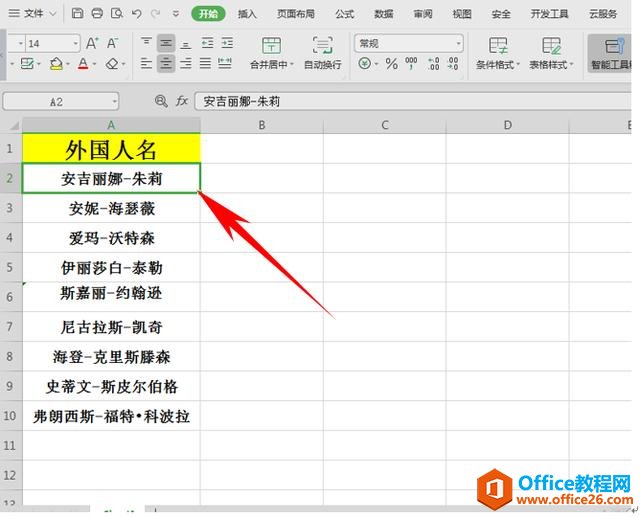Screen dimensions: 640x517
Task: Click cell containing 史蒂文-斯皮尔伯格
Action: tap(111, 386)
